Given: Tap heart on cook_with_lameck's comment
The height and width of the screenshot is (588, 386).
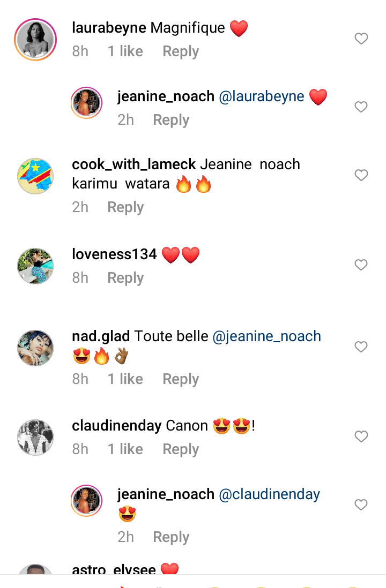Looking at the screenshot, I should click(x=361, y=175).
